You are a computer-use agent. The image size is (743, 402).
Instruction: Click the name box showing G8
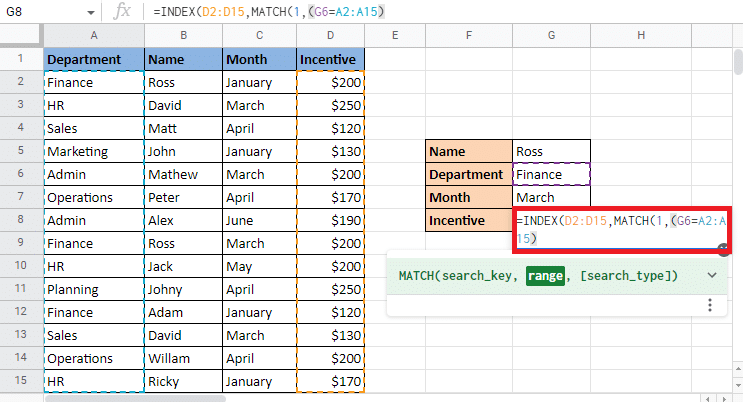[x=40, y=12]
